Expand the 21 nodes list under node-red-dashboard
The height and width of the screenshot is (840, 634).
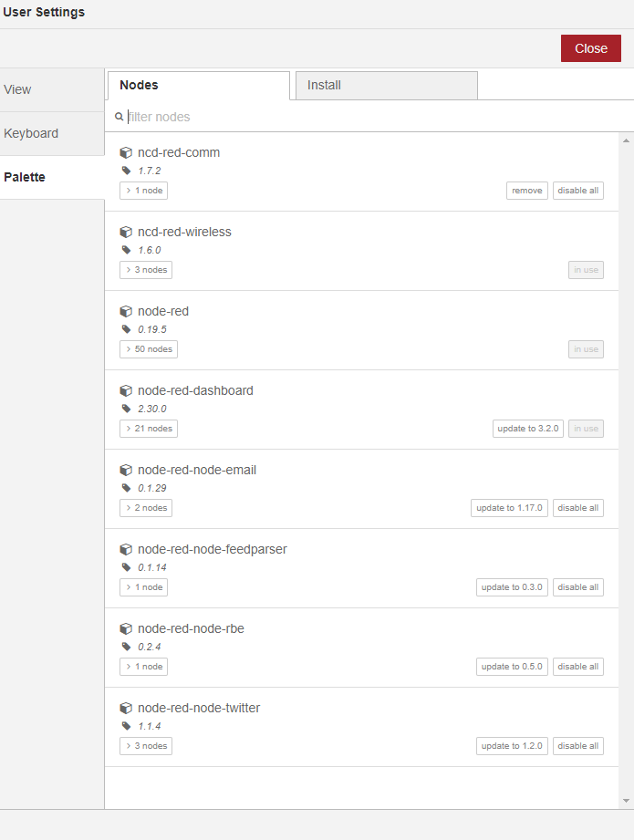[x=149, y=429]
